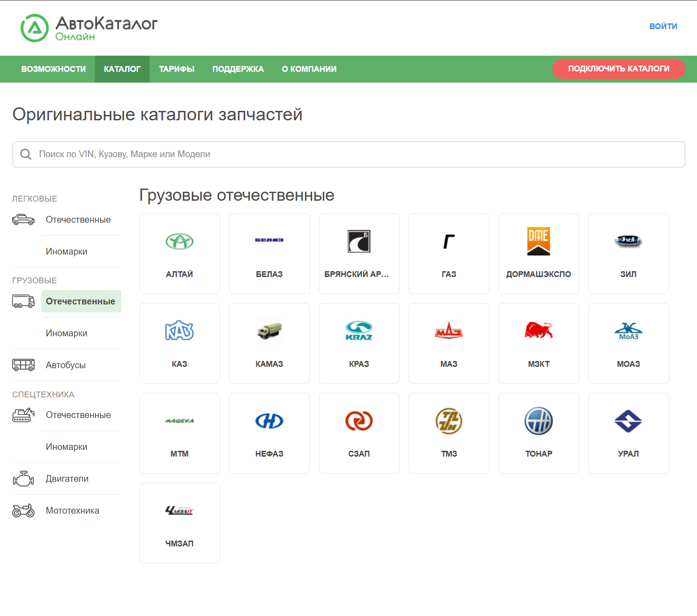Viewport: 697px width, 616px height.
Task: Click the КРАЗ label text
Action: point(359,364)
